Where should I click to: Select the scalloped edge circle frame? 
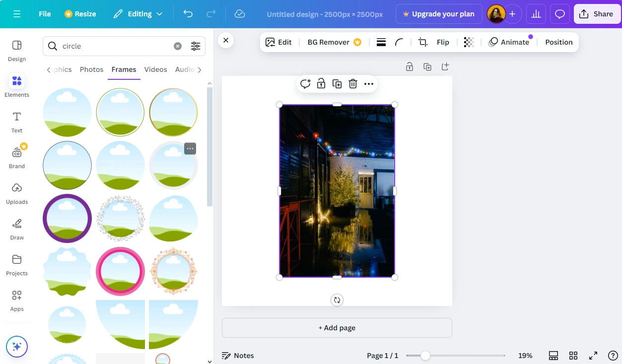[67, 271]
